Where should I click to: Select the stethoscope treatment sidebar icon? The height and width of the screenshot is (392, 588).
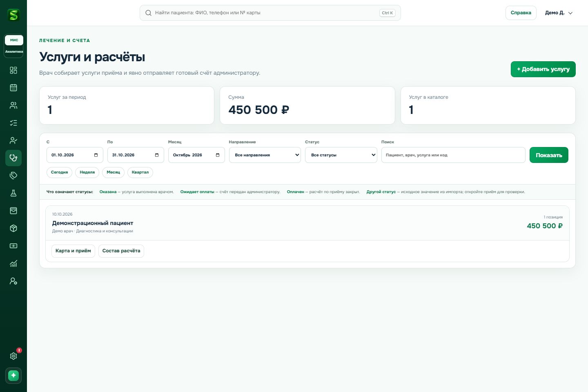tap(13, 158)
